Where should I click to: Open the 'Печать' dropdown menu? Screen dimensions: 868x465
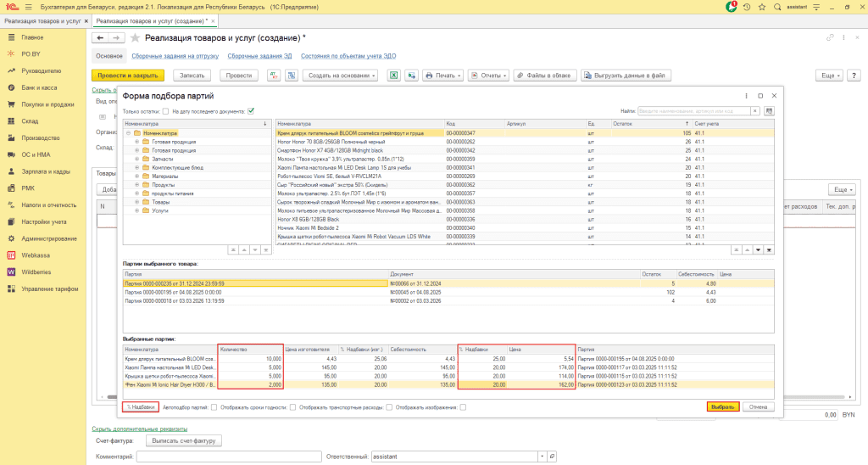pos(443,76)
